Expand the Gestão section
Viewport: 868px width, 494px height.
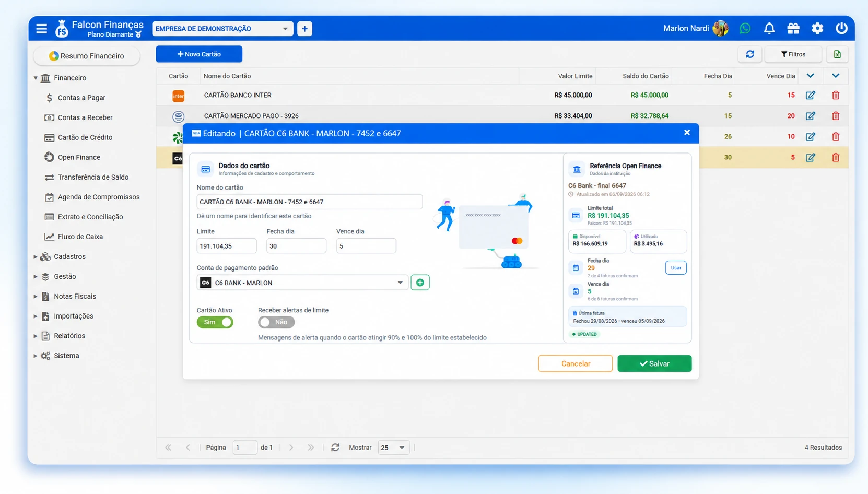36,276
